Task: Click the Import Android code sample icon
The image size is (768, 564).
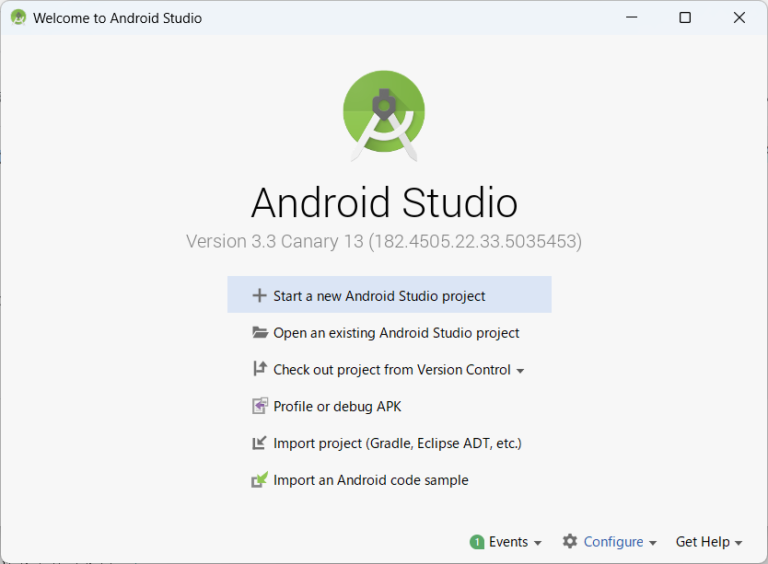Action: pos(259,480)
